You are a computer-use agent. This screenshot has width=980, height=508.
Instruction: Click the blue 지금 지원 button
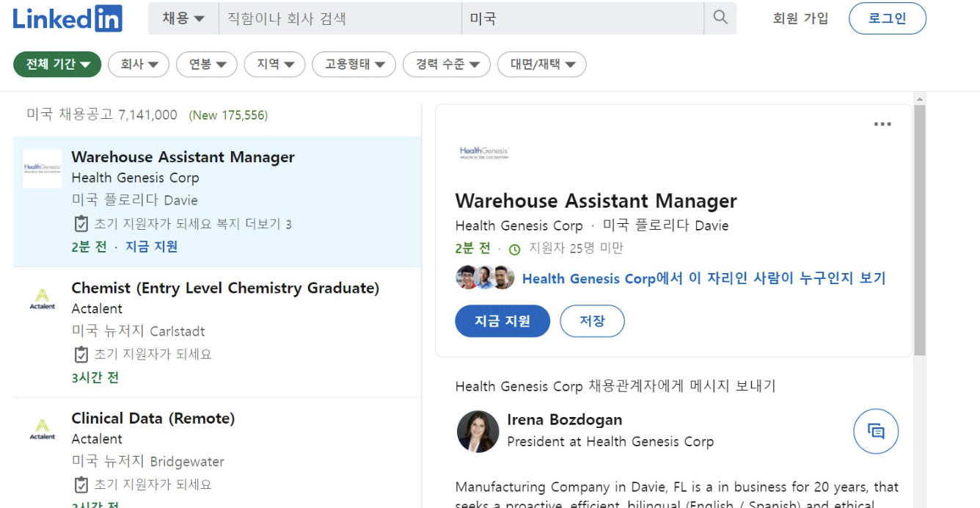click(x=502, y=321)
